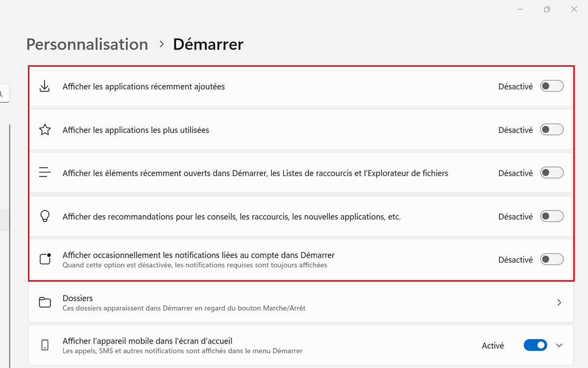The height and width of the screenshot is (368, 588).
Task: Enable showing recently added applications
Action: coord(552,86)
